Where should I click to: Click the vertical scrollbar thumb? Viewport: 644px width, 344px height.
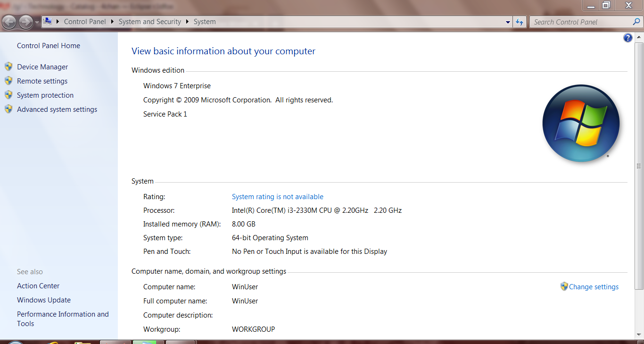639,166
